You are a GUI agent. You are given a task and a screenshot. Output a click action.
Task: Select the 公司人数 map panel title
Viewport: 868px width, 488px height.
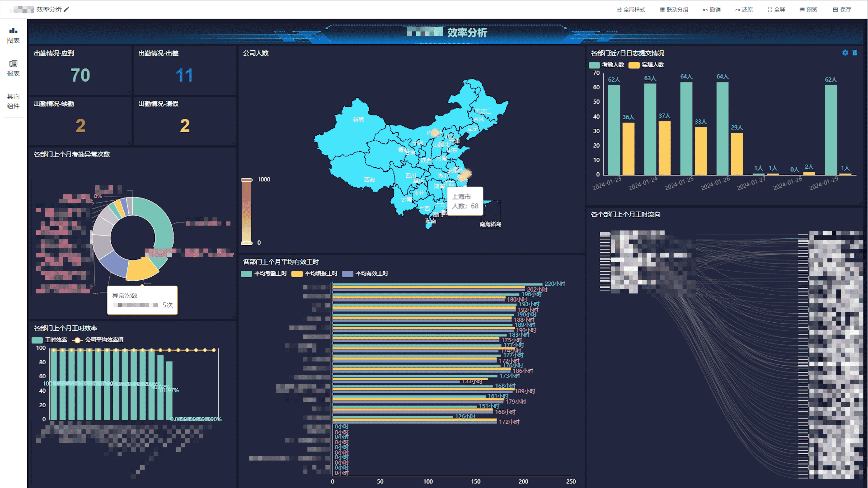(x=256, y=53)
